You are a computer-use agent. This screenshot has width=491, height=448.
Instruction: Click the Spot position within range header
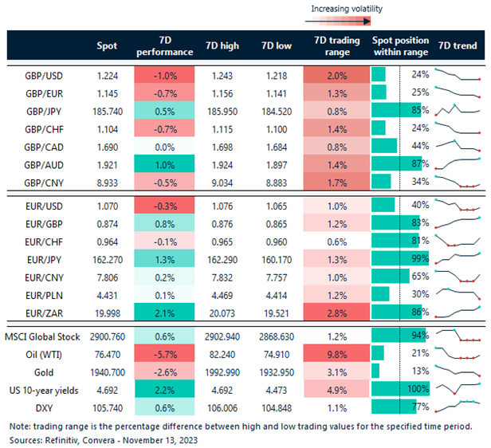(401, 45)
